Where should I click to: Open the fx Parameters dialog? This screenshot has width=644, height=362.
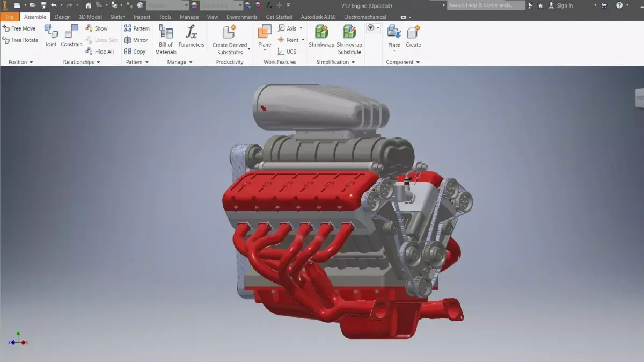192,36
